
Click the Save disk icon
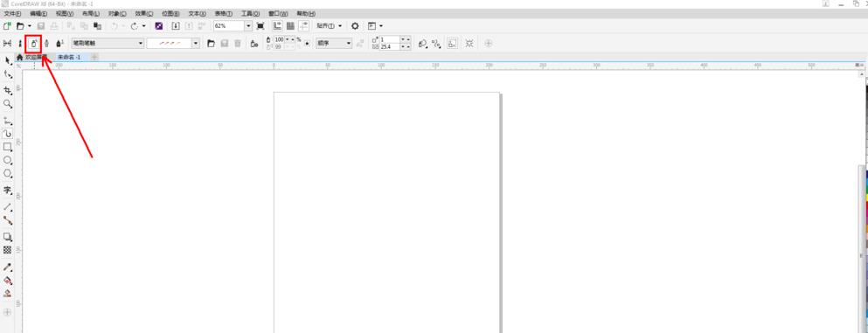[41, 26]
